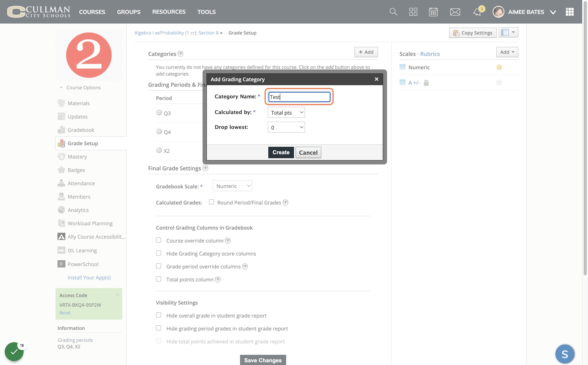The width and height of the screenshot is (588, 365).
Task: Dismiss the Access Code box
Action: click(x=117, y=295)
